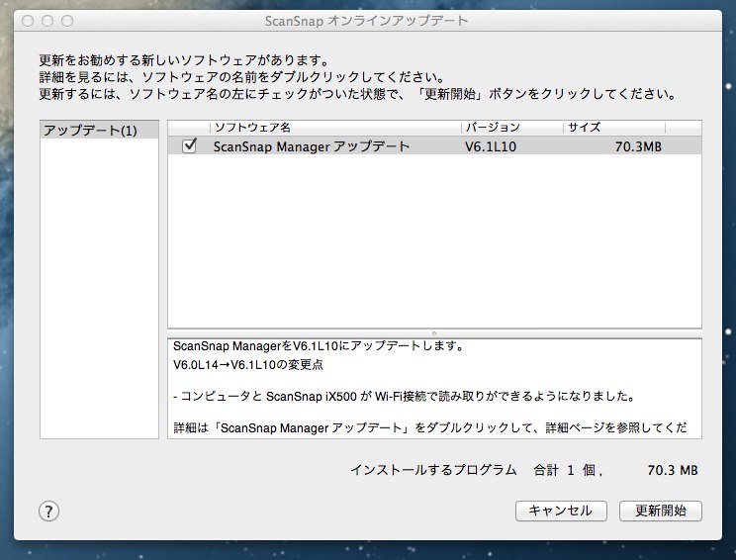Select アップデート(1) in the sidebar list

(99, 130)
